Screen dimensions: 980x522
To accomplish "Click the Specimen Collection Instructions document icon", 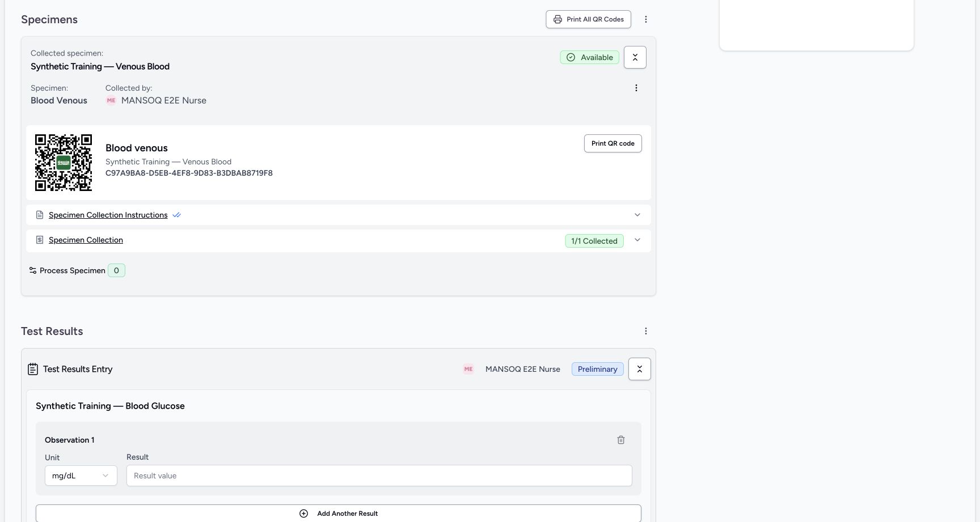I will (x=40, y=215).
